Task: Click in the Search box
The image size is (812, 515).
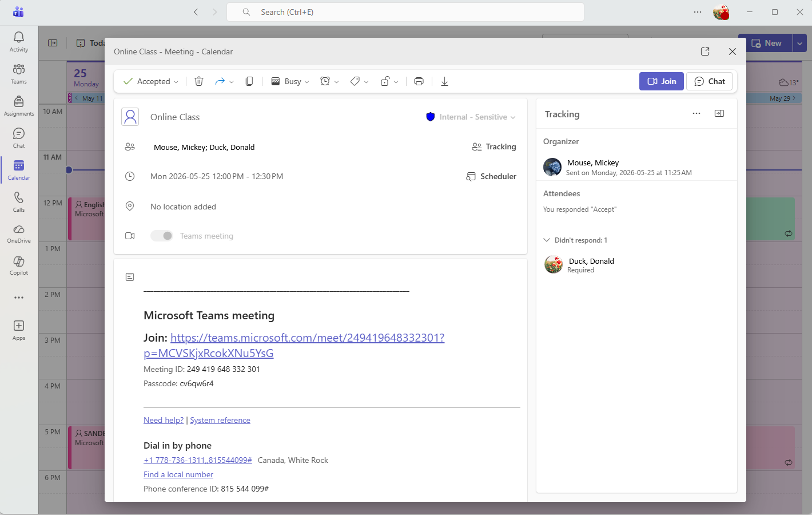Action: (x=405, y=12)
